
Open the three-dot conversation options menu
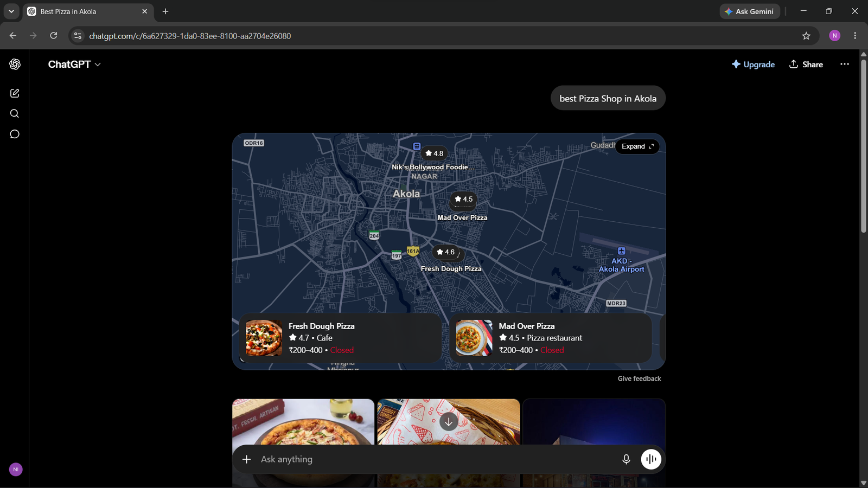pos(845,64)
